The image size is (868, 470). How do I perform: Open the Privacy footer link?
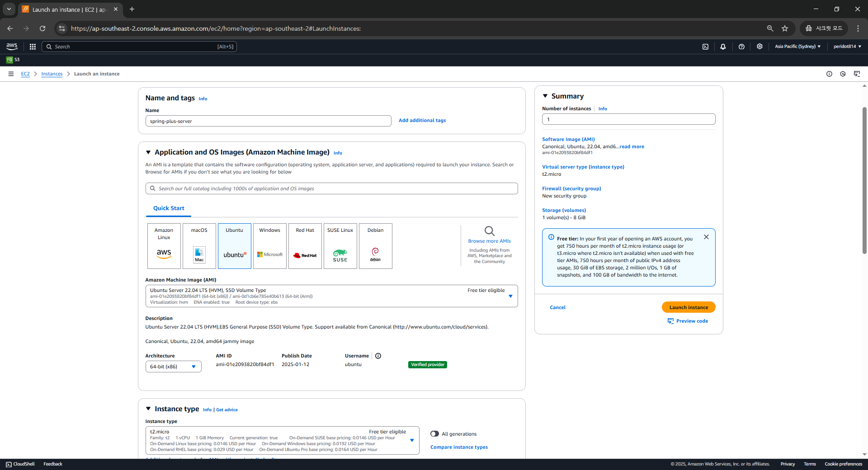pos(788,464)
